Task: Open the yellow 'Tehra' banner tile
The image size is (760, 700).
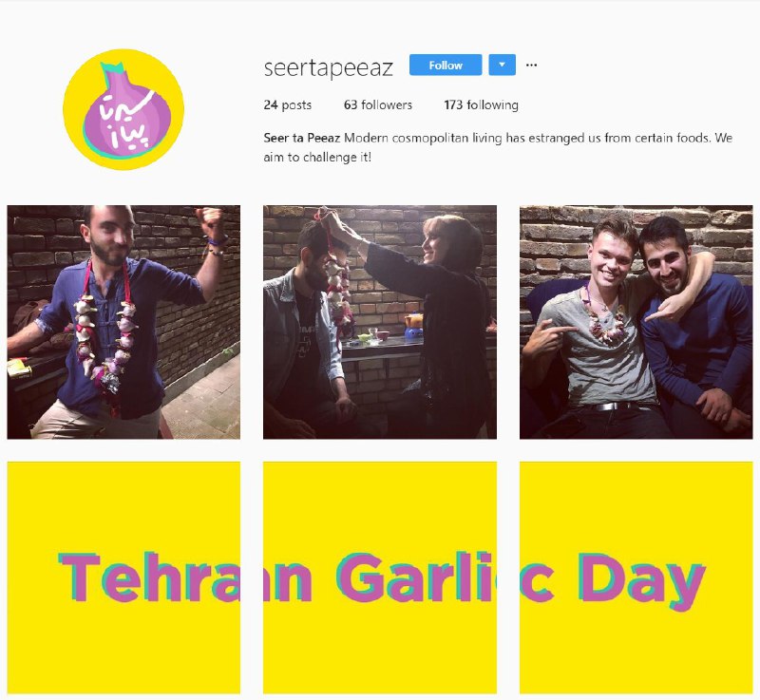Action: [x=123, y=577]
